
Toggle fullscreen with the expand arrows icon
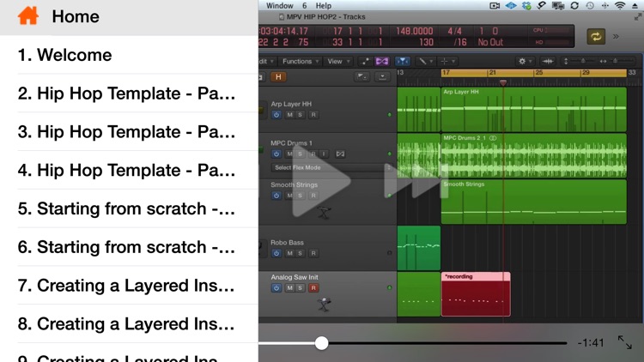click(625, 342)
